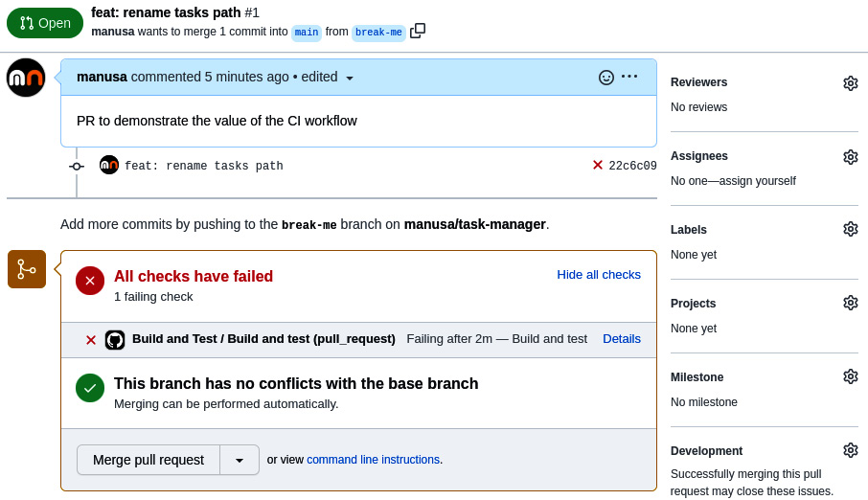Click the Reviewers heading
Viewport: 868px width, 500px height.
(x=698, y=82)
